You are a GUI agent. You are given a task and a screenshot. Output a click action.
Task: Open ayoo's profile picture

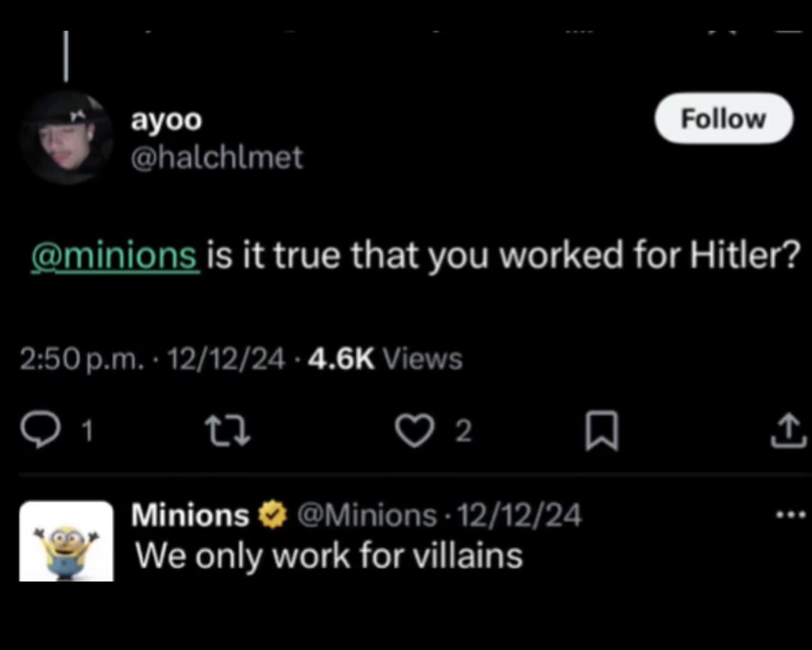(66, 138)
